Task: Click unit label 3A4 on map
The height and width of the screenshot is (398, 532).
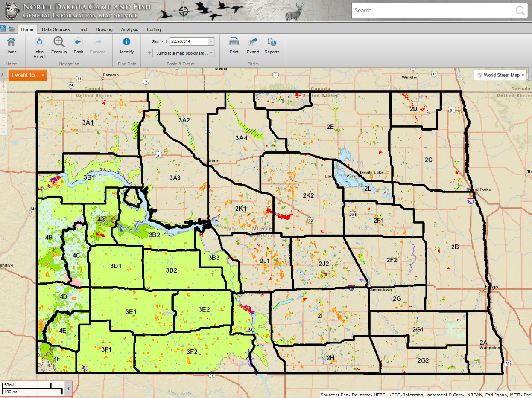Action: [x=241, y=138]
